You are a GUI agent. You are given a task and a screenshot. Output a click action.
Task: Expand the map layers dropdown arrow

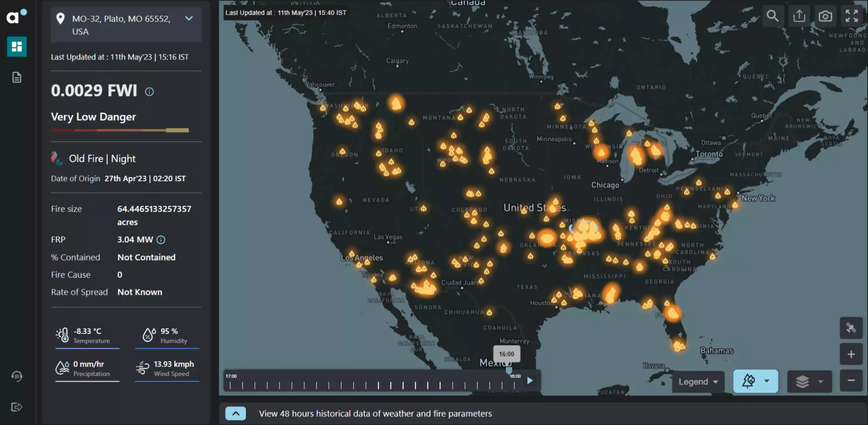point(820,381)
